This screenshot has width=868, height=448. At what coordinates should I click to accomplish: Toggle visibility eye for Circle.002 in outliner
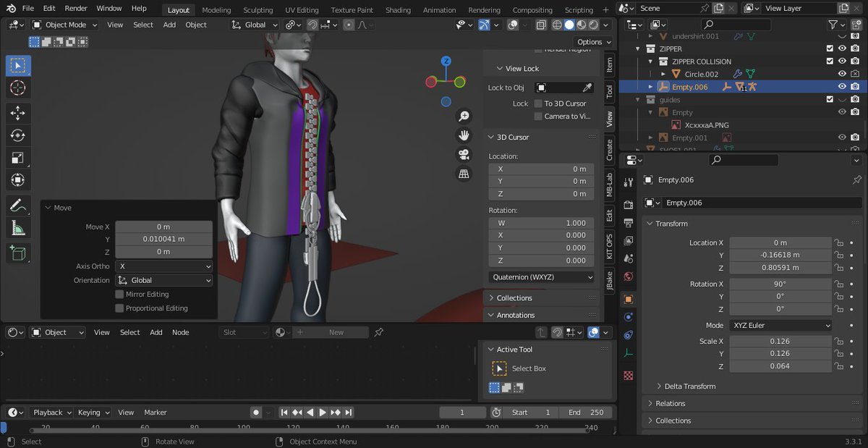(x=842, y=74)
